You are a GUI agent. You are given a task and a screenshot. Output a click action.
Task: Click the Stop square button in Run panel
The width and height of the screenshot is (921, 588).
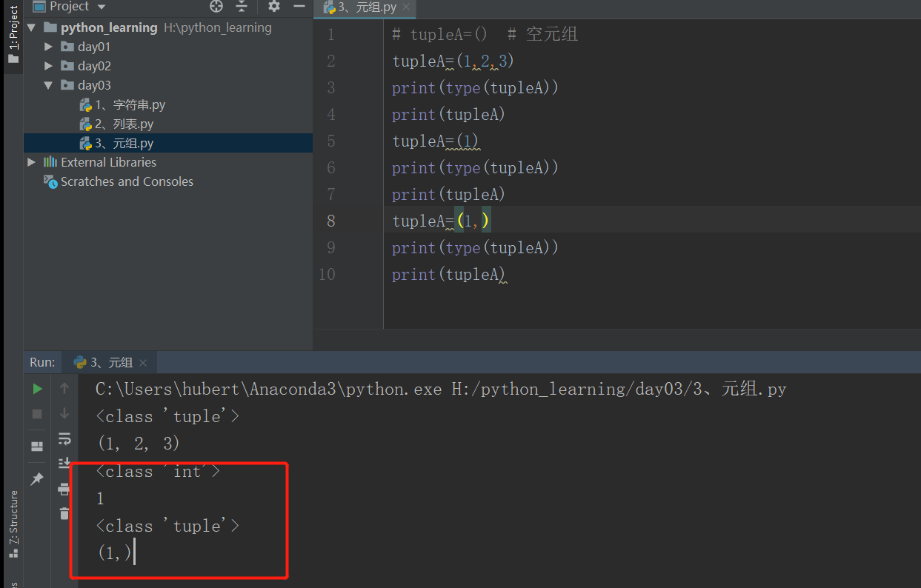pos(37,414)
